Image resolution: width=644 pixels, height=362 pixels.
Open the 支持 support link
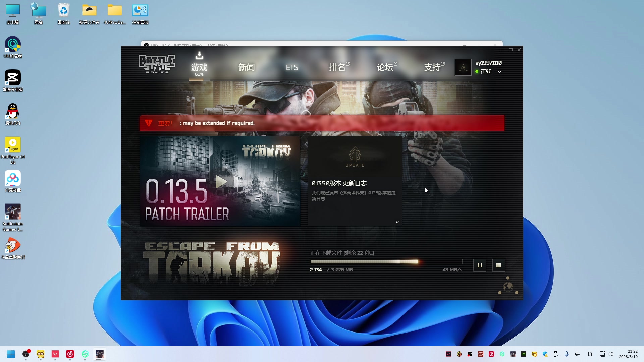(x=434, y=67)
